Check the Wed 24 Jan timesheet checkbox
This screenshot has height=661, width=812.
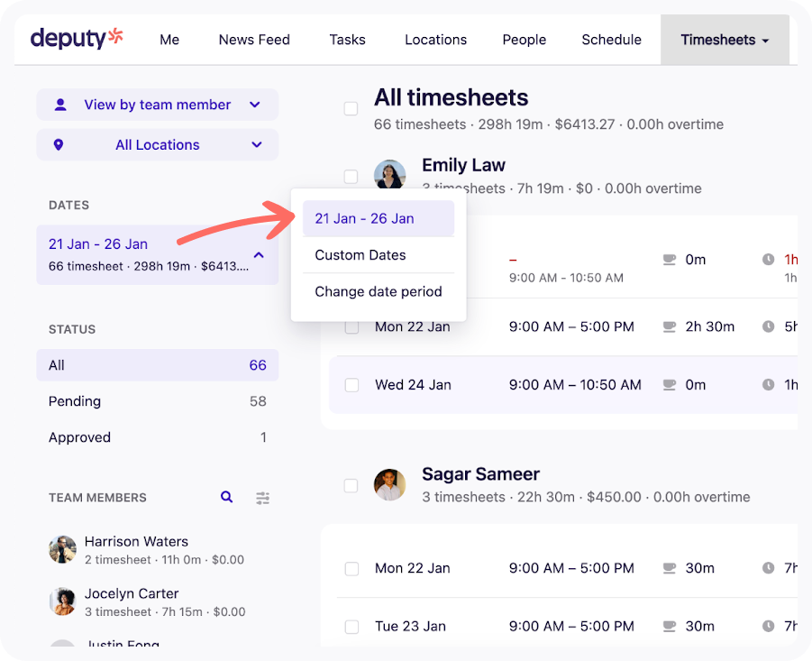click(x=351, y=384)
